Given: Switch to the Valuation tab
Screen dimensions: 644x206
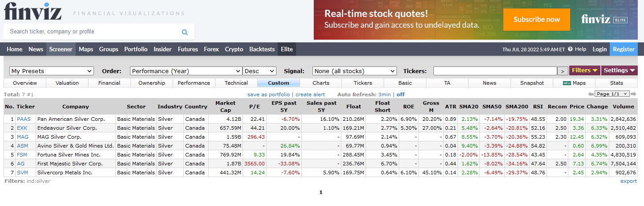Looking at the screenshot, I should tap(67, 83).
